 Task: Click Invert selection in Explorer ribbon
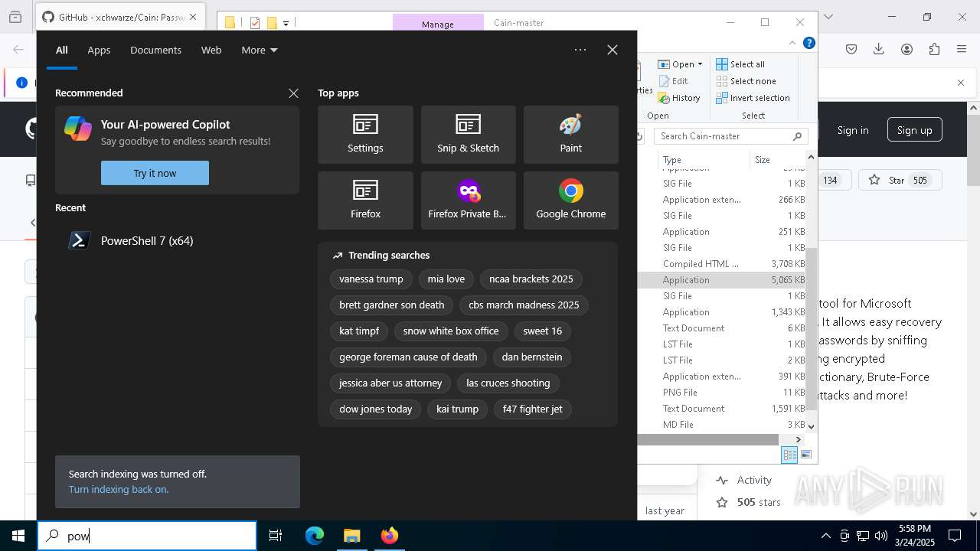point(753,98)
